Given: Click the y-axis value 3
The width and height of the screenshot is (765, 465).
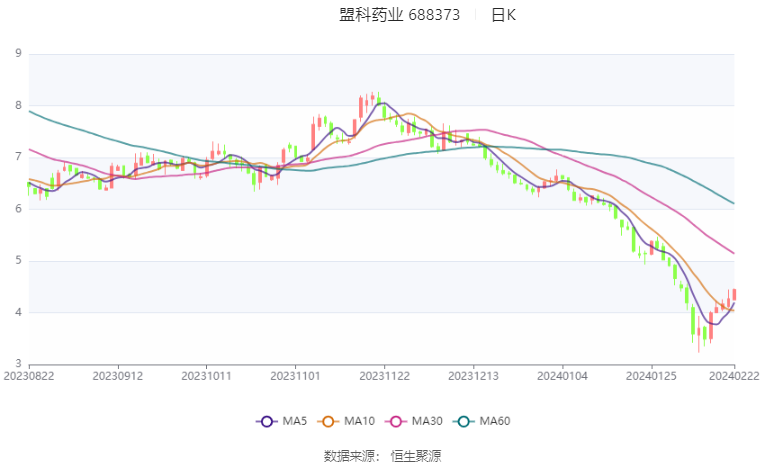Looking at the screenshot, I should pos(19,364).
